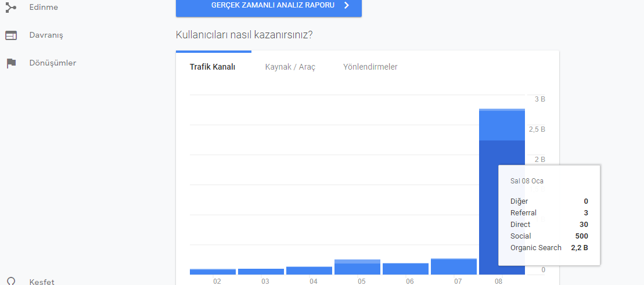Click the Keşfet lightbulb icon
Image resolution: width=644 pixels, height=285 pixels.
click(11, 282)
